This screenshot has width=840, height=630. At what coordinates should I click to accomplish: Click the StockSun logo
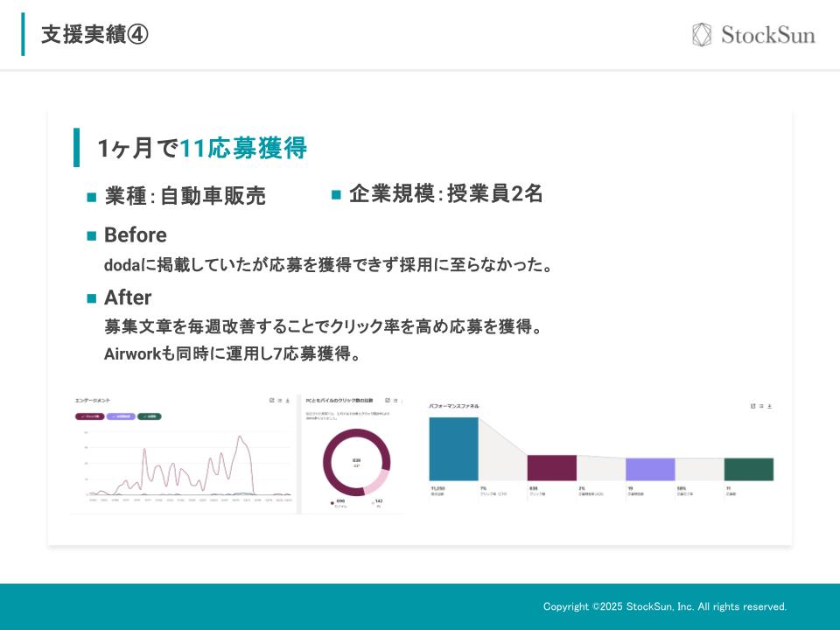pyautogui.click(x=753, y=34)
